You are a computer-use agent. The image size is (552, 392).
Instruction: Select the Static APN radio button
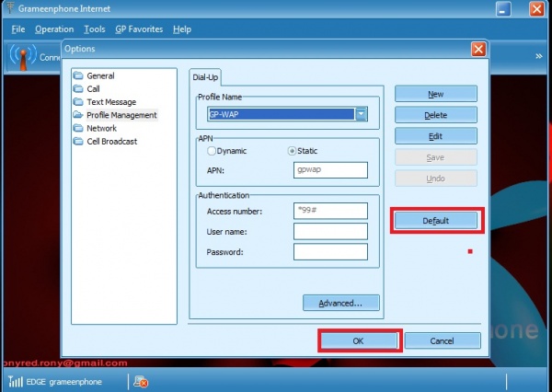[292, 151]
